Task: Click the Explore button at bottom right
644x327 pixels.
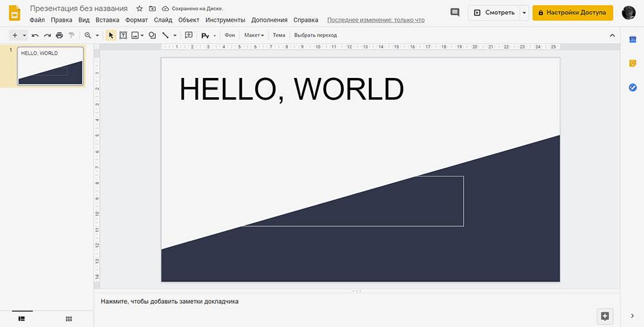Action: pos(605,316)
